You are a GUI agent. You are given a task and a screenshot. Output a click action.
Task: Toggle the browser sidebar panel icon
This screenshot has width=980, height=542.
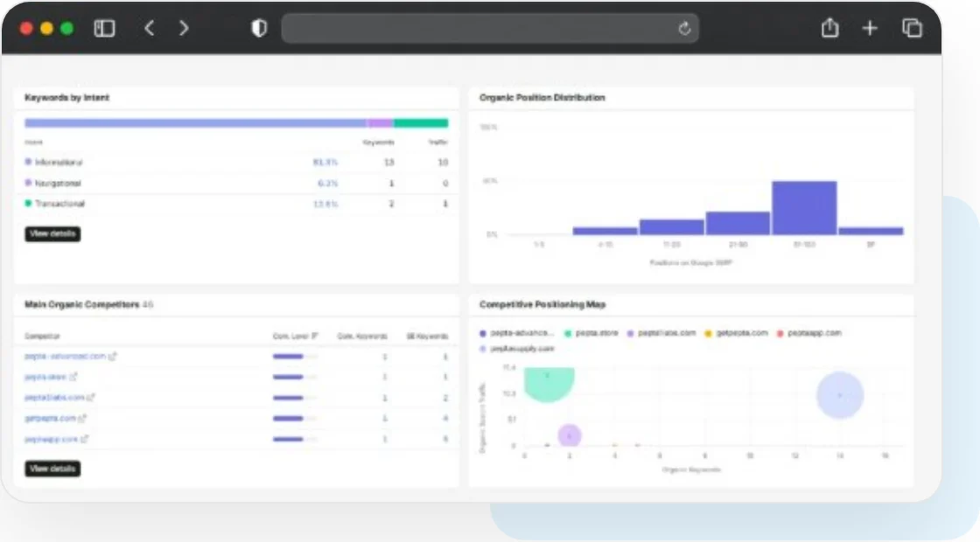tap(104, 28)
